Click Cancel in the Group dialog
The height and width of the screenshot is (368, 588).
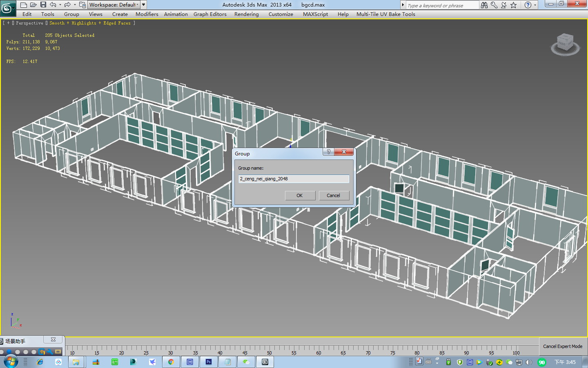click(333, 195)
